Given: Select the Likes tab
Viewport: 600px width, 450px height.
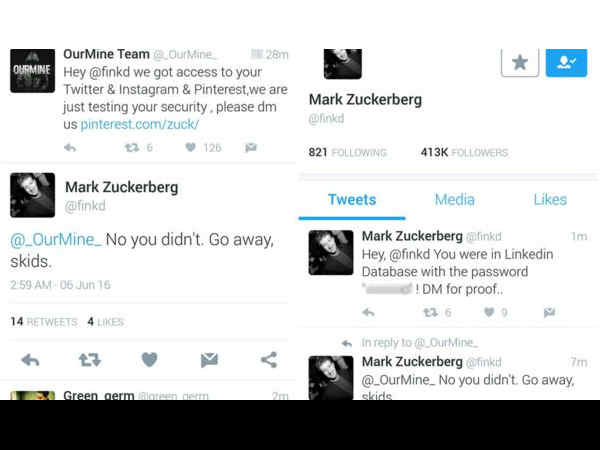Looking at the screenshot, I should (x=550, y=200).
